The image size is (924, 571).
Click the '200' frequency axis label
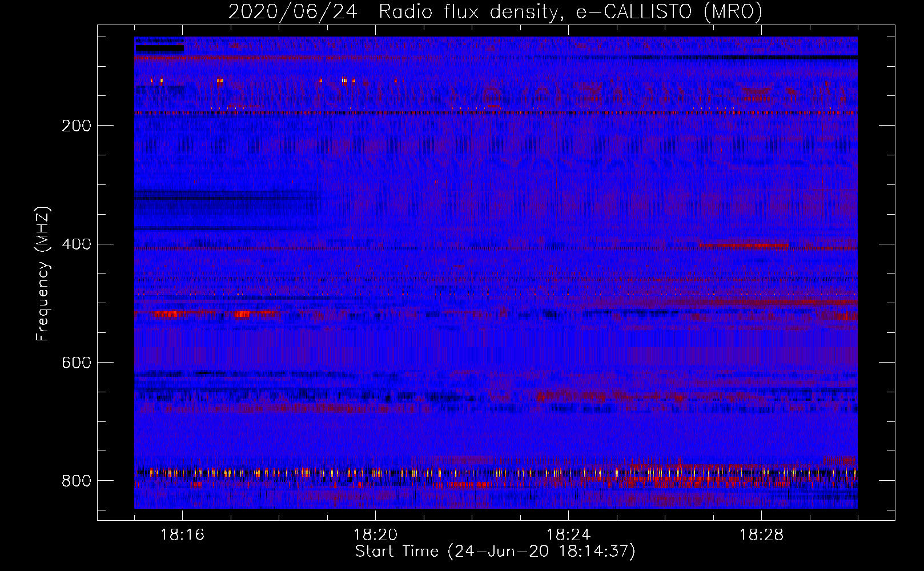(x=77, y=126)
